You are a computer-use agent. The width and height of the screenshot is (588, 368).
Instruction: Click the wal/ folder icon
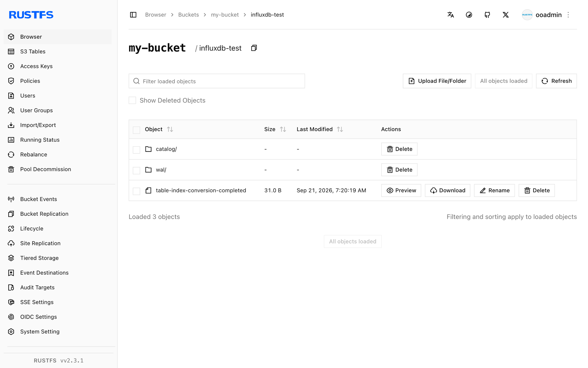[x=148, y=170]
